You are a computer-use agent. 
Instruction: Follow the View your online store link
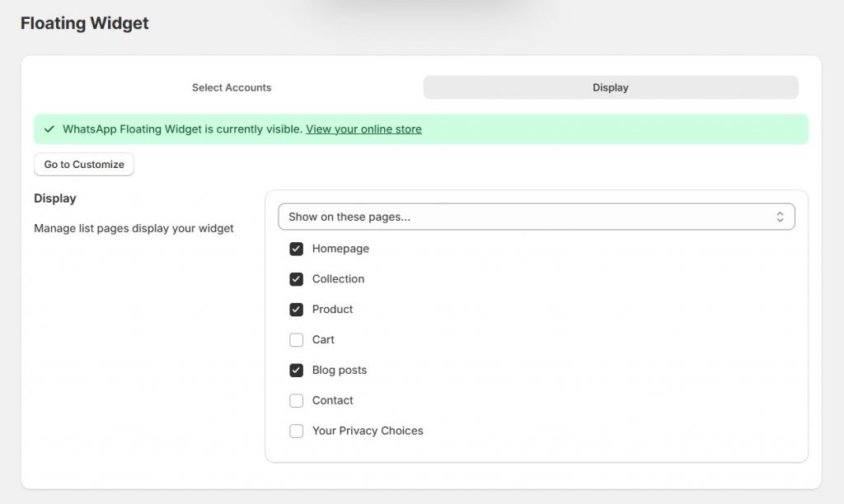point(363,129)
